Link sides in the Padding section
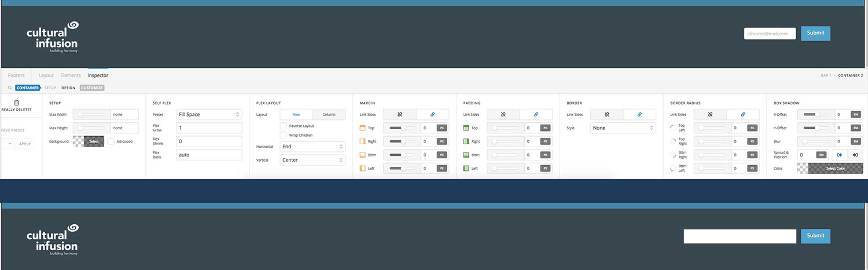Screen dimensions: 868x270 pos(536,115)
